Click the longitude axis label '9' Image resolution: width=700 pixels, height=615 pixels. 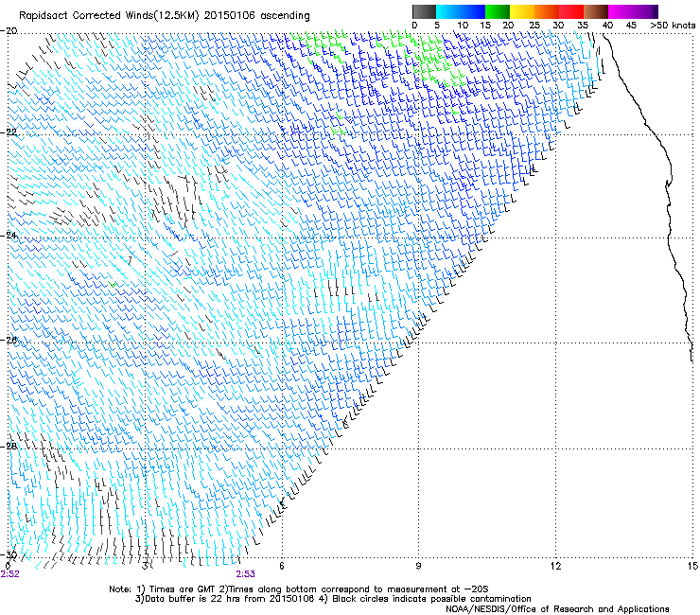coord(418,566)
